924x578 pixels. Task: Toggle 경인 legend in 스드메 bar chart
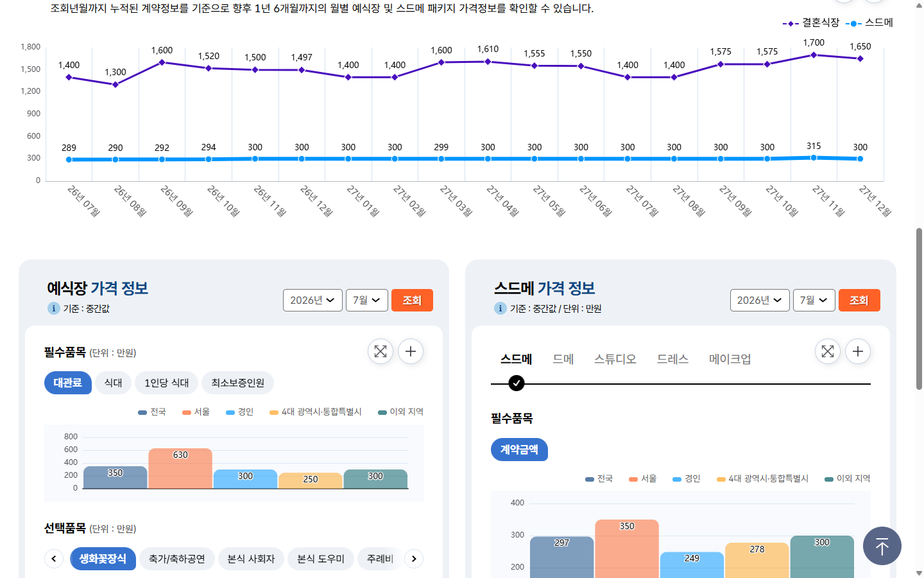point(687,478)
